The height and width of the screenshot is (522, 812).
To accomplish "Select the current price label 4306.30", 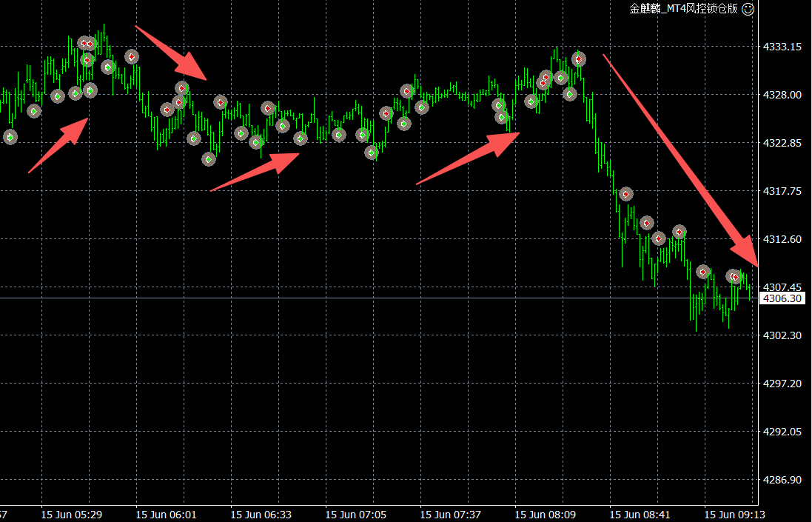I will click(782, 298).
